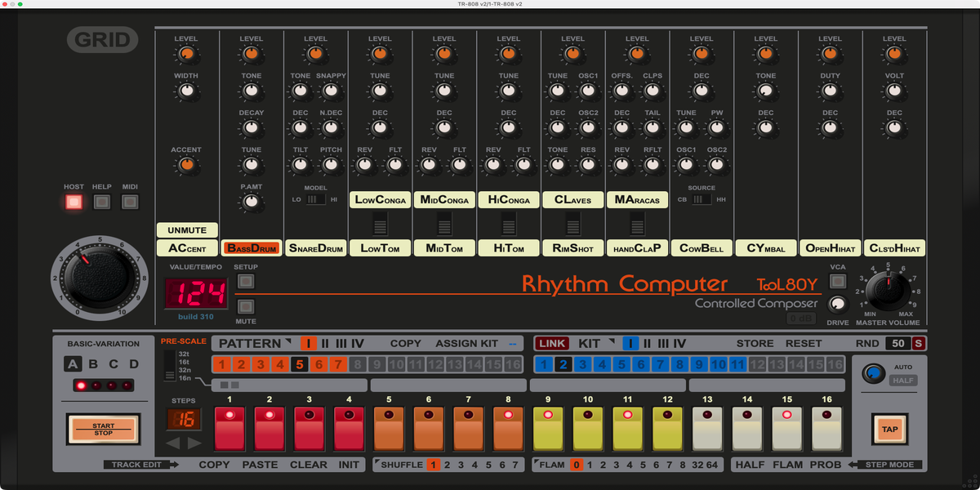
Task: Flip the MAracas/handClaP switch
Action: pyautogui.click(x=637, y=224)
